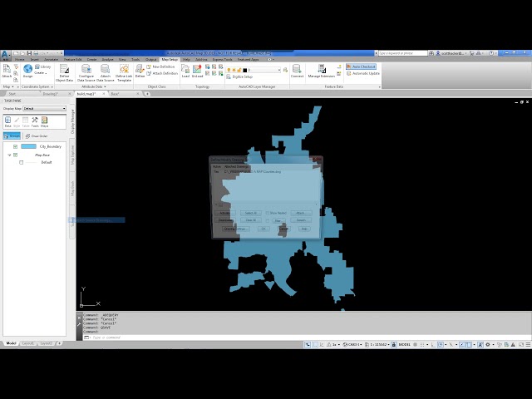Click the help question mark icon
The width and height of the screenshot is (532, 399).
click(x=491, y=53)
